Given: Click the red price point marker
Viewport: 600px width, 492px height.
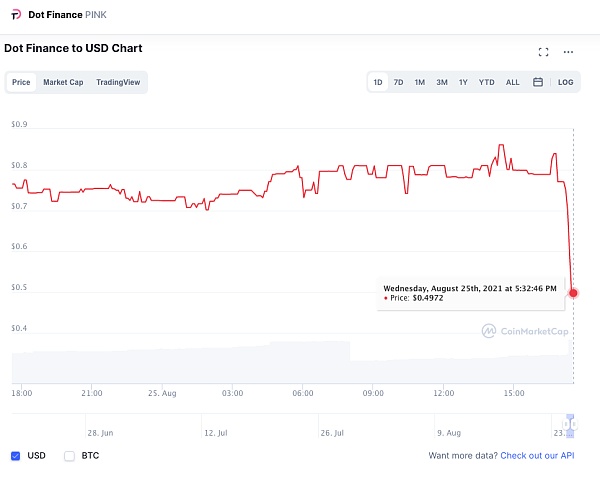Looking at the screenshot, I should 573,293.
